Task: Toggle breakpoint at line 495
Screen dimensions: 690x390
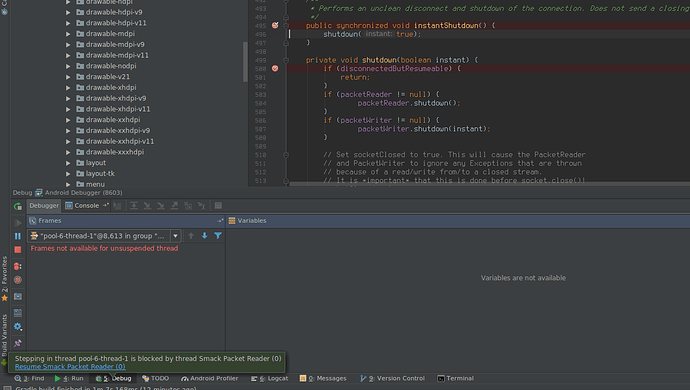Action: (x=275, y=26)
